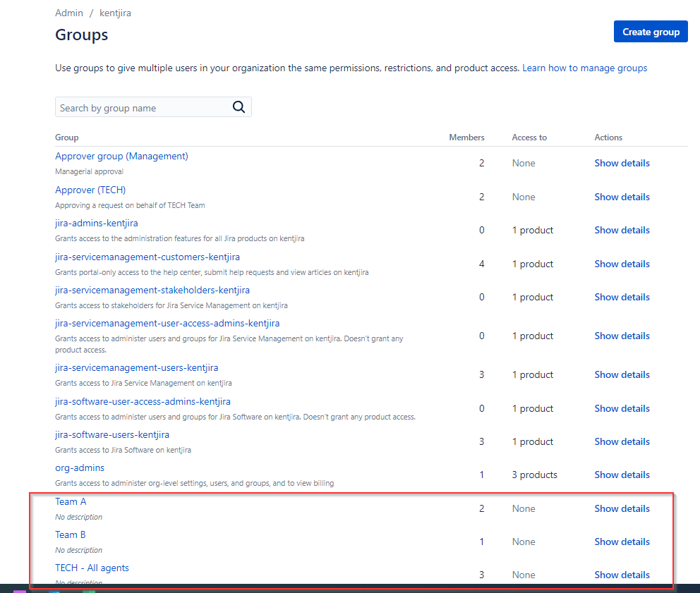Click the Learn how to manage groups link

point(584,68)
